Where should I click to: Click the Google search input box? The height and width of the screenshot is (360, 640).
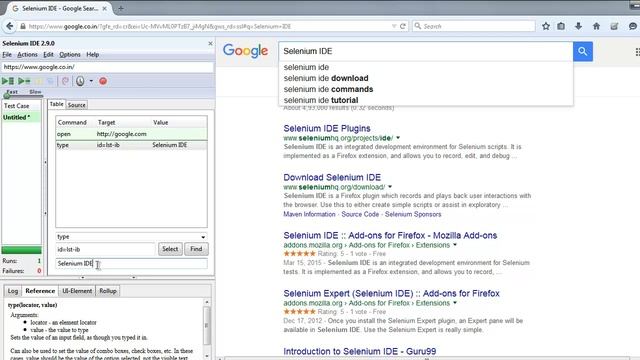[426, 51]
